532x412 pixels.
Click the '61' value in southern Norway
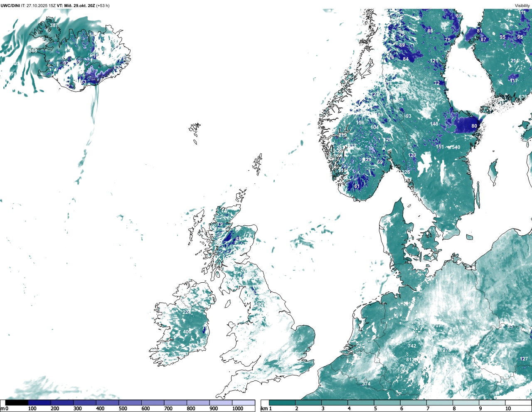point(357,187)
